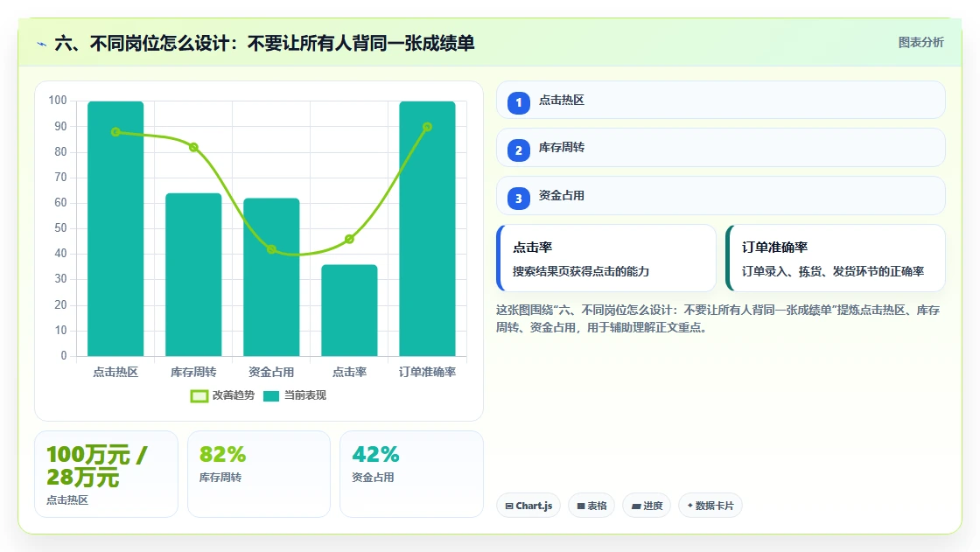Click the list item text 库存周转
The image size is (980, 552).
561,148
